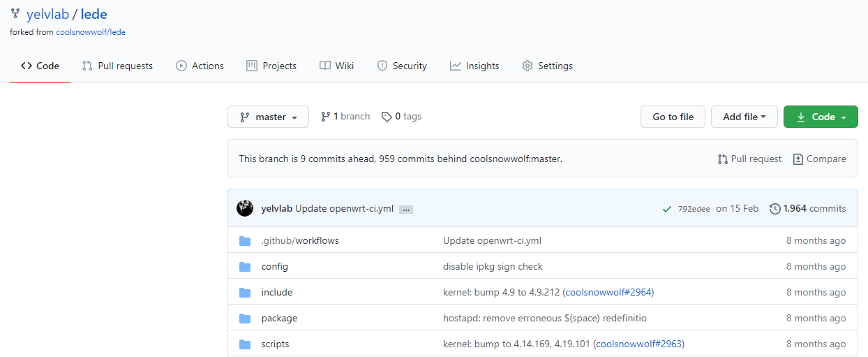Screen dimensions: 868x357
Task: Click the Go to file button
Action: (673, 117)
